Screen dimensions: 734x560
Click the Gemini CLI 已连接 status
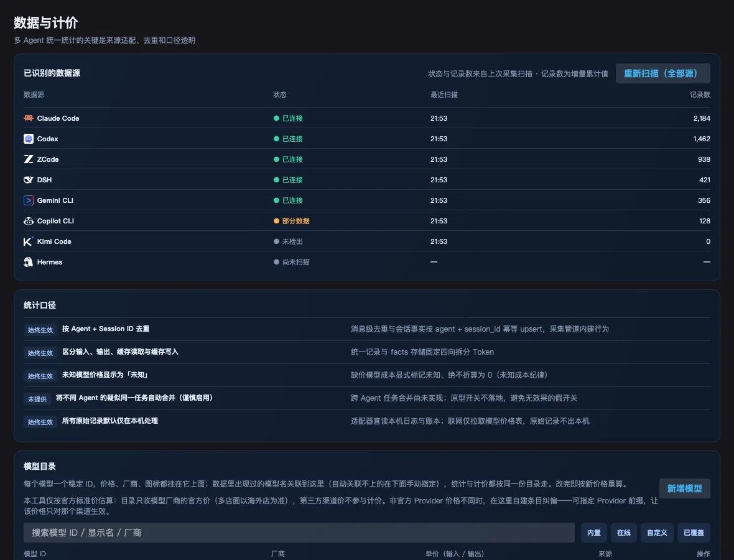[289, 200]
